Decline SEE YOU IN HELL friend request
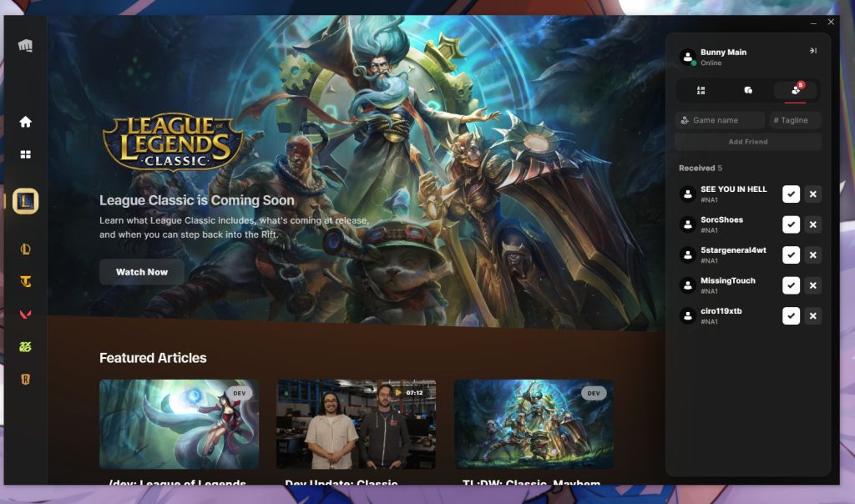Image resolution: width=855 pixels, height=504 pixels. click(x=812, y=194)
